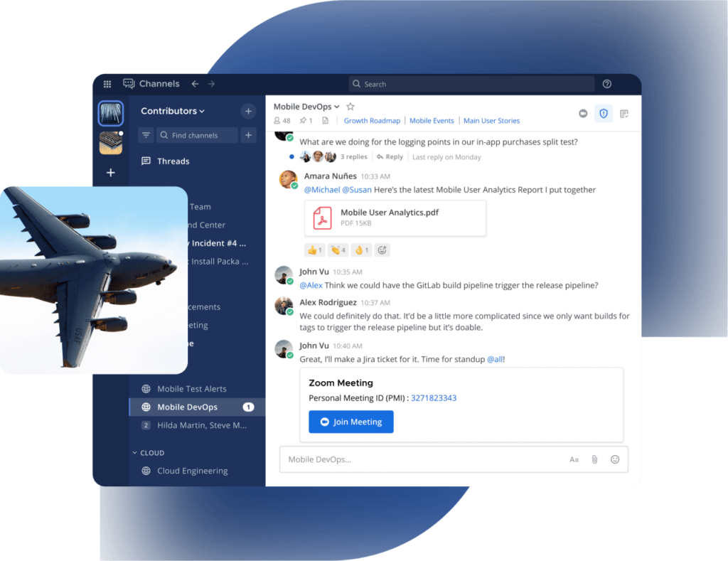Click the Join Meeting button

(x=350, y=422)
